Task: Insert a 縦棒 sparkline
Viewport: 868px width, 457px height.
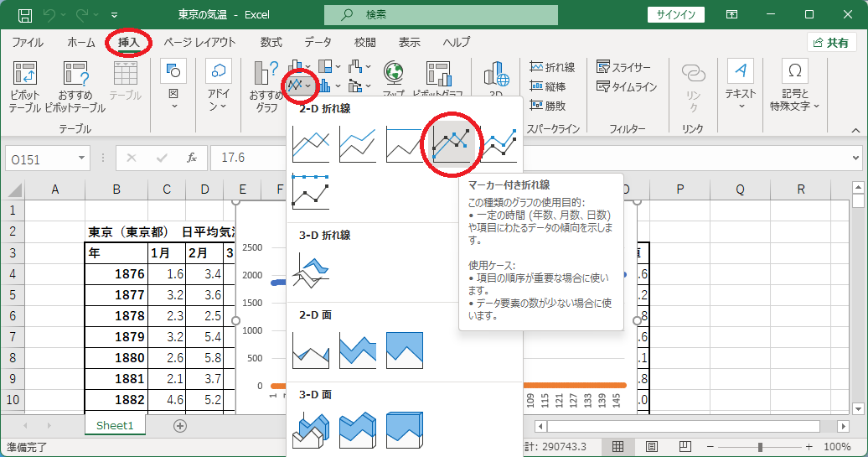Action: pyautogui.click(x=547, y=86)
